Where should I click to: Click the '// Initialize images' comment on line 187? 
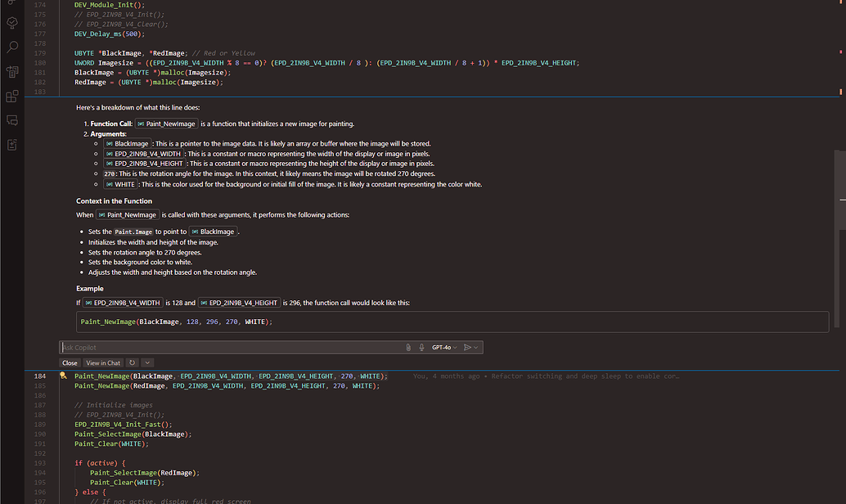coord(113,405)
